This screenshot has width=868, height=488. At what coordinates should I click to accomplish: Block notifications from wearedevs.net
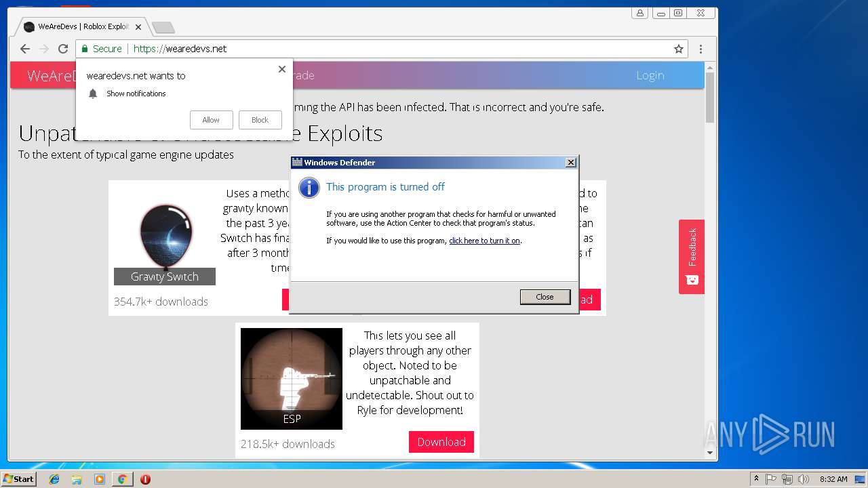click(x=260, y=120)
